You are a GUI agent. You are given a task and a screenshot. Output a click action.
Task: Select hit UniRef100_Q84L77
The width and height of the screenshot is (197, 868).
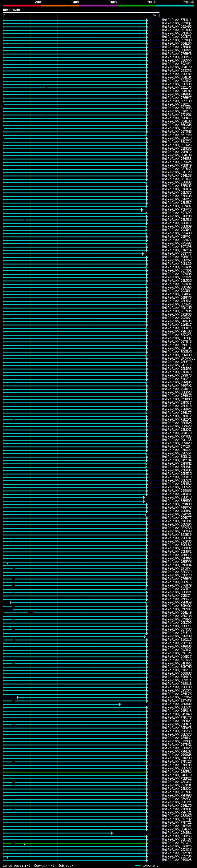tap(177, 412)
